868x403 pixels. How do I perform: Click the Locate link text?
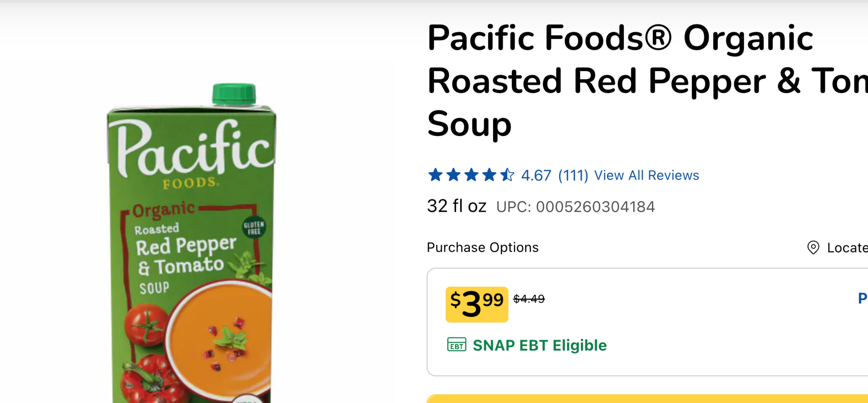[x=847, y=248]
